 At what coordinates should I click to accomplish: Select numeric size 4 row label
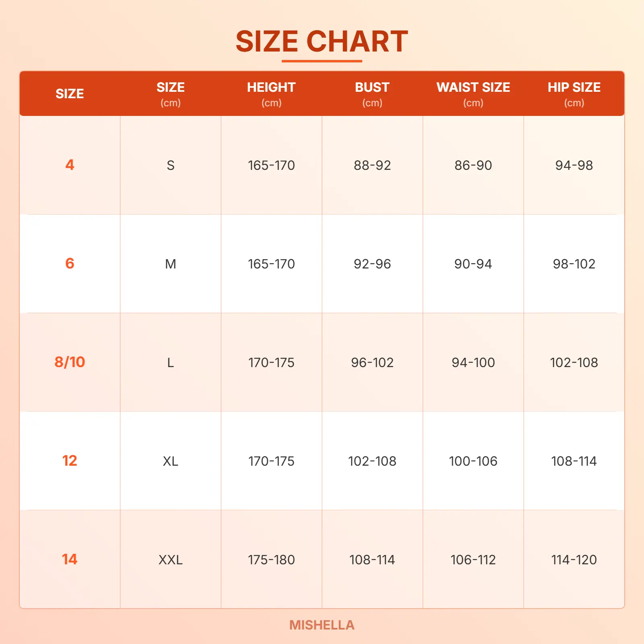coord(70,165)
